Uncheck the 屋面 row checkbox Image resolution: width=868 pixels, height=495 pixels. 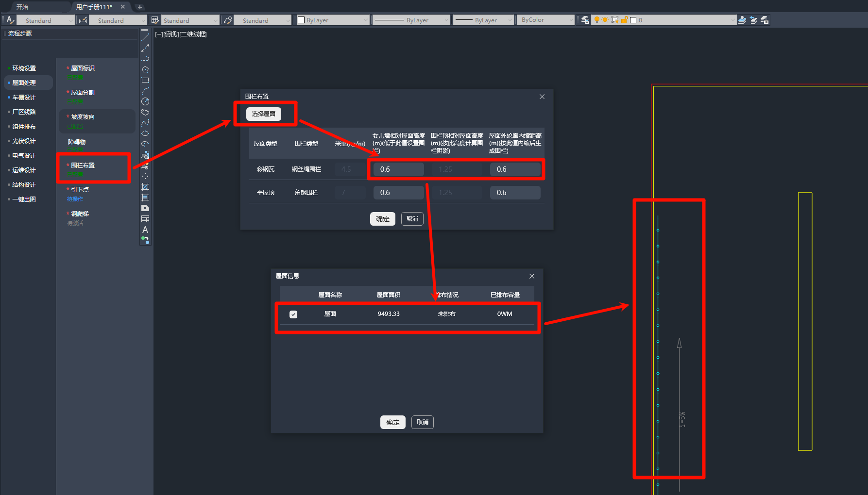pyautogui.click(x=293, y=314)
